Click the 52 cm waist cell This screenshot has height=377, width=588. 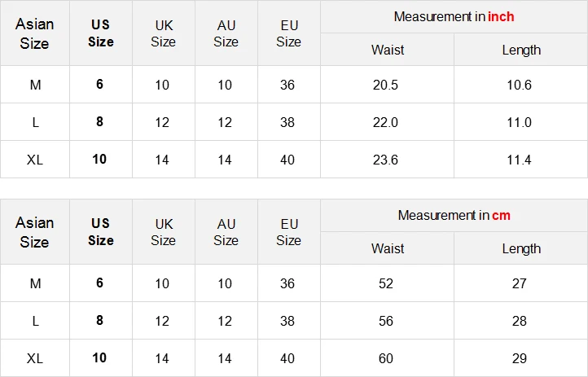(386, 283)
